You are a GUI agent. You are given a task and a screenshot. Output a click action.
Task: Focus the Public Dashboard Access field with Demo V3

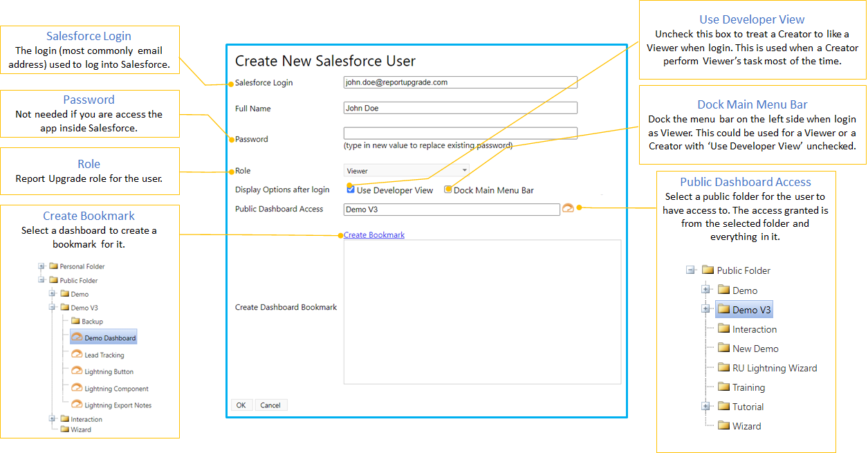tap(452, 210)
